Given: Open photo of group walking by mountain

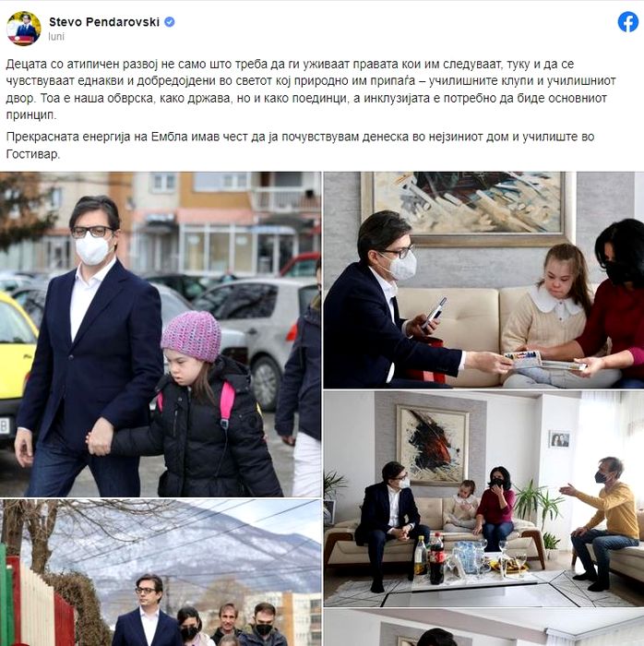Looking at the screenshot, I should pos(161,573).
